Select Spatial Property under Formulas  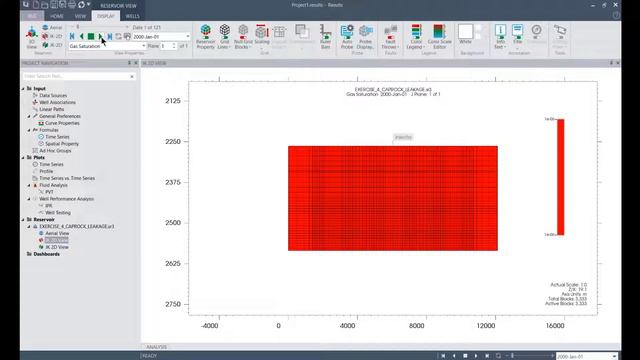pos(62,144)
